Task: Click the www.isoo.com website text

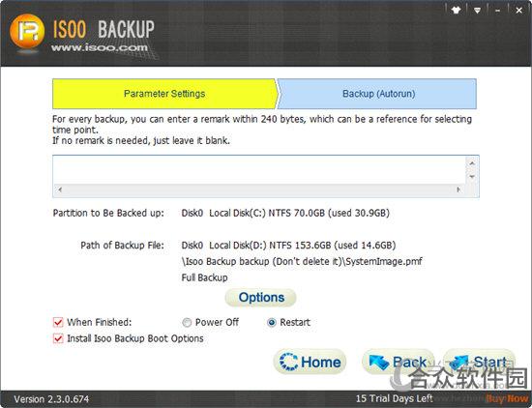Action: 100,47
